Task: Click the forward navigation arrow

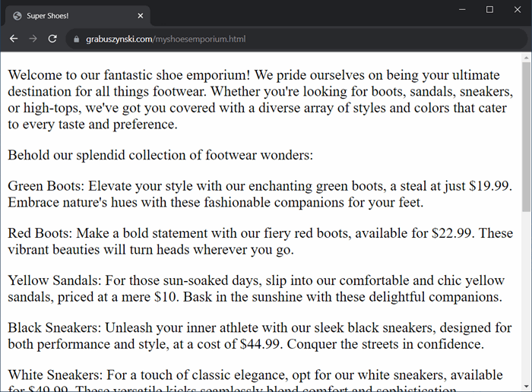Action: [33, 39]
